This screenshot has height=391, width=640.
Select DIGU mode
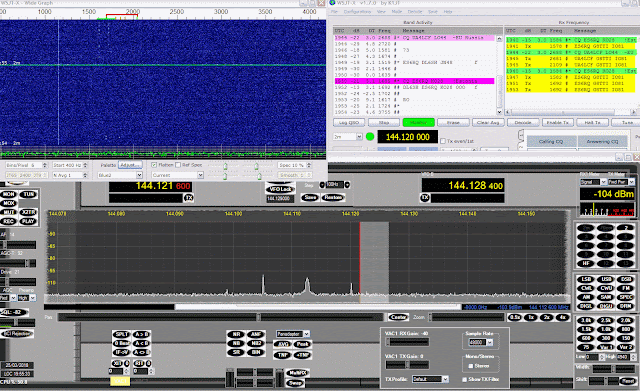pos(606,306)
